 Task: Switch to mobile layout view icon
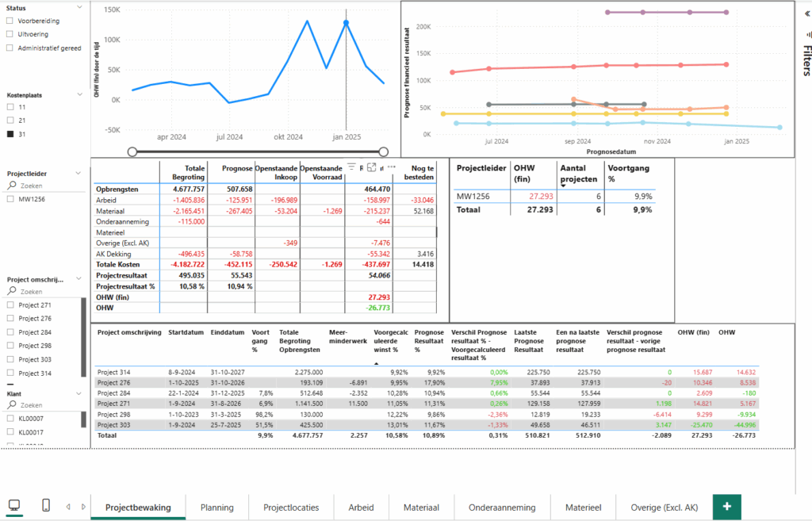point(46,506)
